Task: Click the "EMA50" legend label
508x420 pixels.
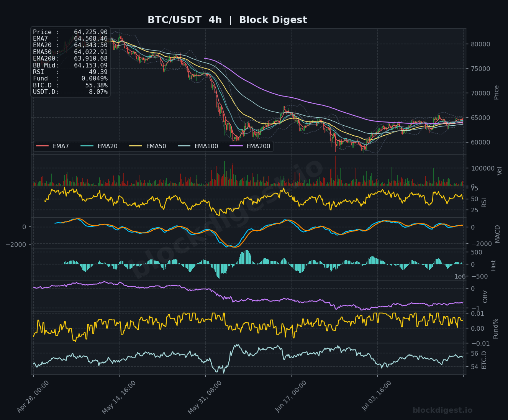Action: coord(156,146)
